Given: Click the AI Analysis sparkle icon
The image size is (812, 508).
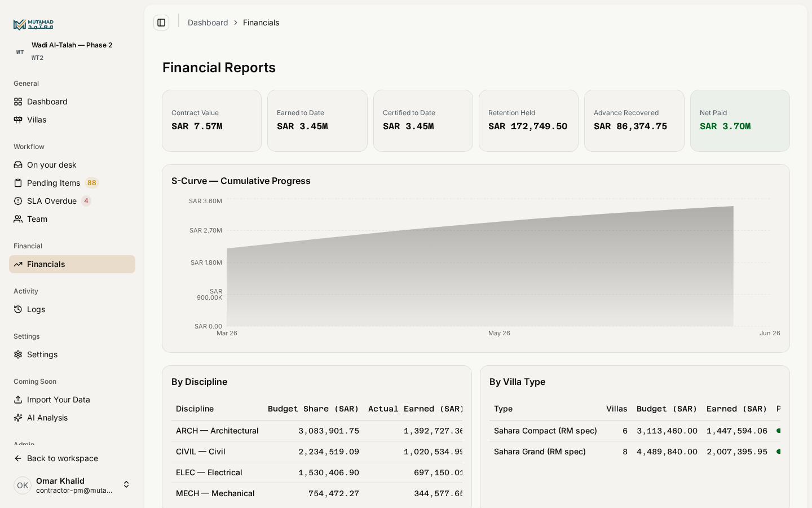Looking at the screenshot, I should tap(18, 418).
